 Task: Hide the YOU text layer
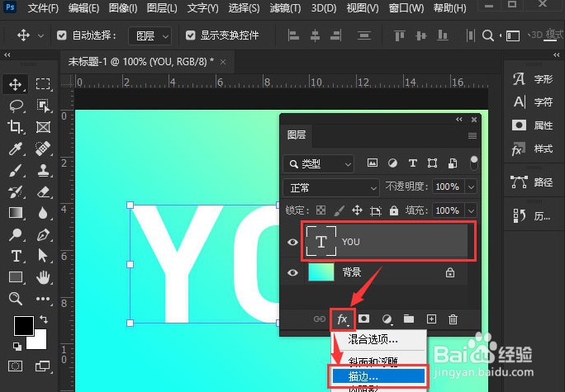(292, 242)
